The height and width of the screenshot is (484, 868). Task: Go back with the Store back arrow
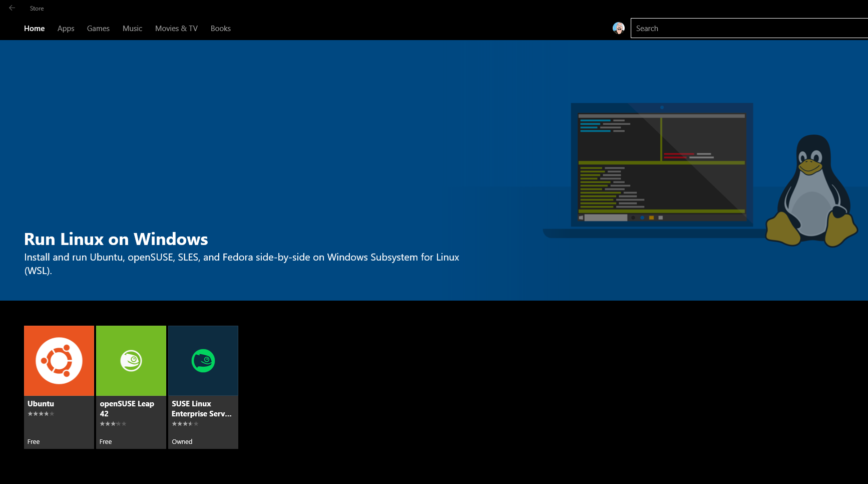pos(12,8)
